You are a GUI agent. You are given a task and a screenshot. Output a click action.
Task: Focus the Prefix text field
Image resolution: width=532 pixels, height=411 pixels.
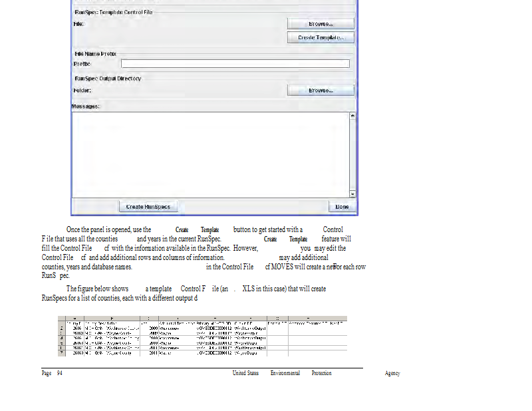(235, 64)
